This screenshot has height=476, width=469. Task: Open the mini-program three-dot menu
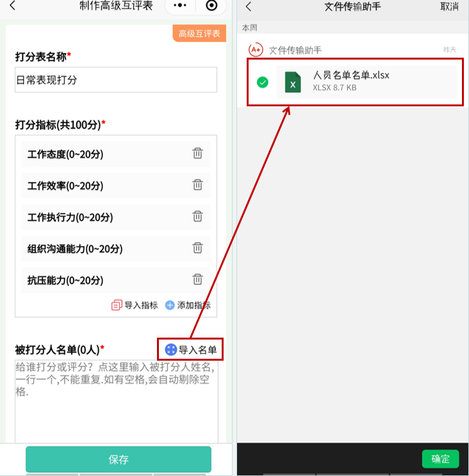pyautogui.click(x=180, y=6)
